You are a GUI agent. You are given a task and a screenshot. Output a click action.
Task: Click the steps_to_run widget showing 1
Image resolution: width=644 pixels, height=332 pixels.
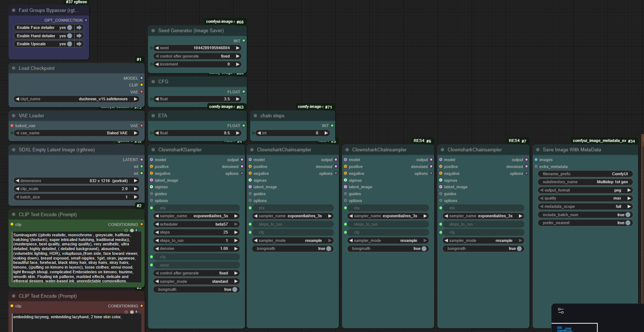click(x=197, y=241)
